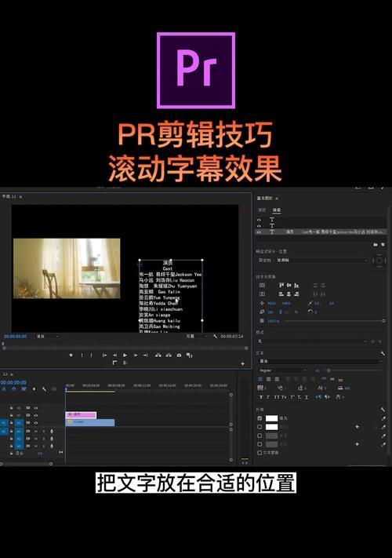This screenshot has width=392, height=558.
Task: Click the Lift button in transport bar
Action: tap(158, 356)
